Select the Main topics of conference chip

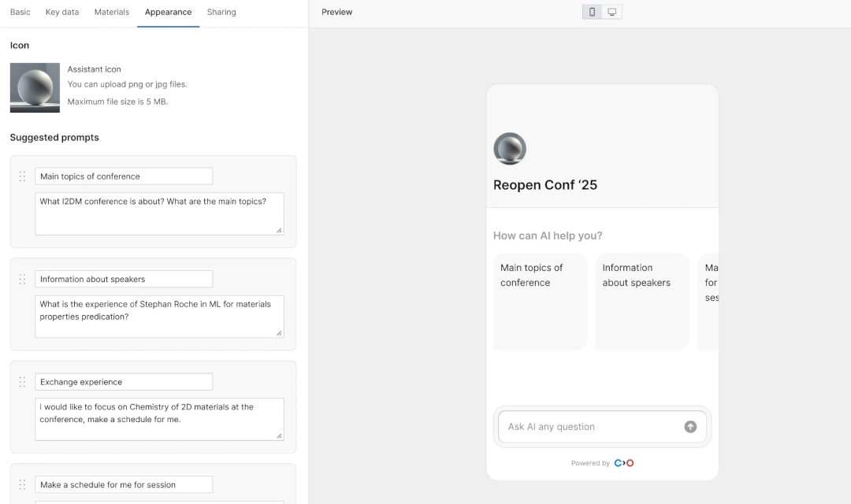(x=539, y=300)
